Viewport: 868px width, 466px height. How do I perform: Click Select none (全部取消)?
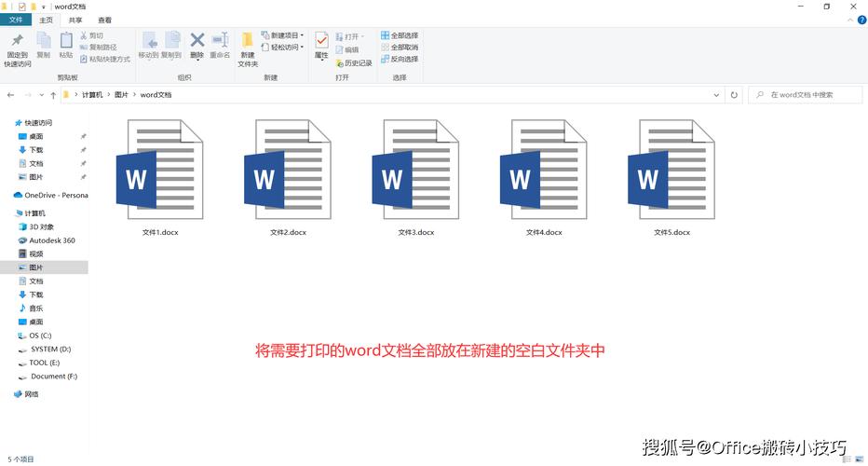[400, 48]
